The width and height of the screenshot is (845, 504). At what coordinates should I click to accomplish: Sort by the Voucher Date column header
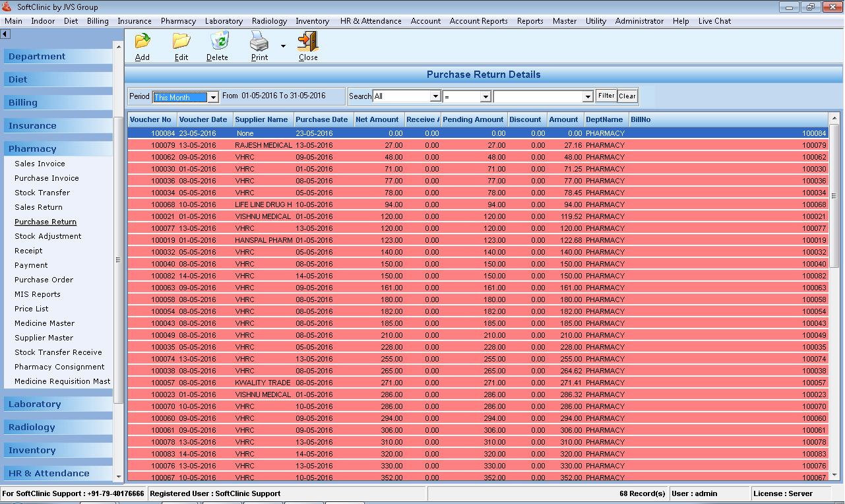point(203,119)
